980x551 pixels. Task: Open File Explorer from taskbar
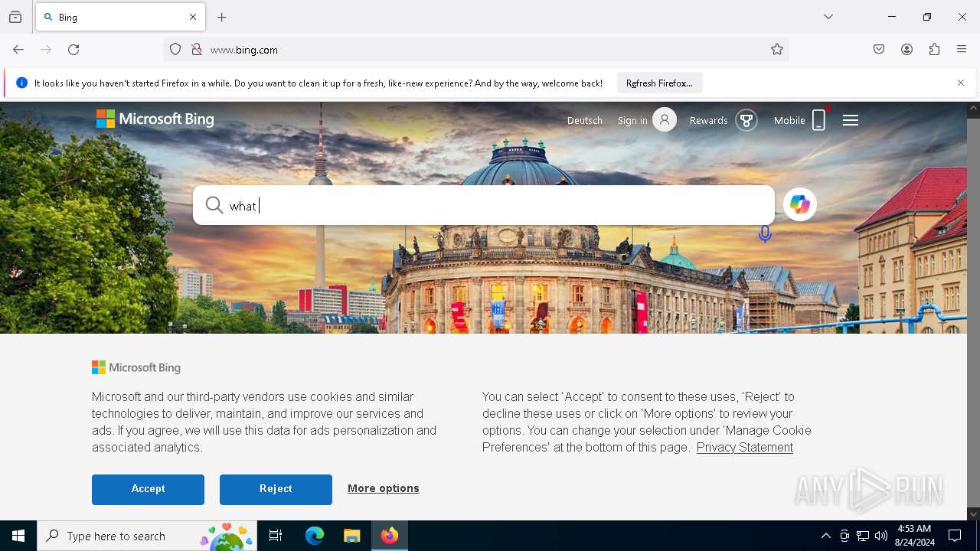pos(351,536)
